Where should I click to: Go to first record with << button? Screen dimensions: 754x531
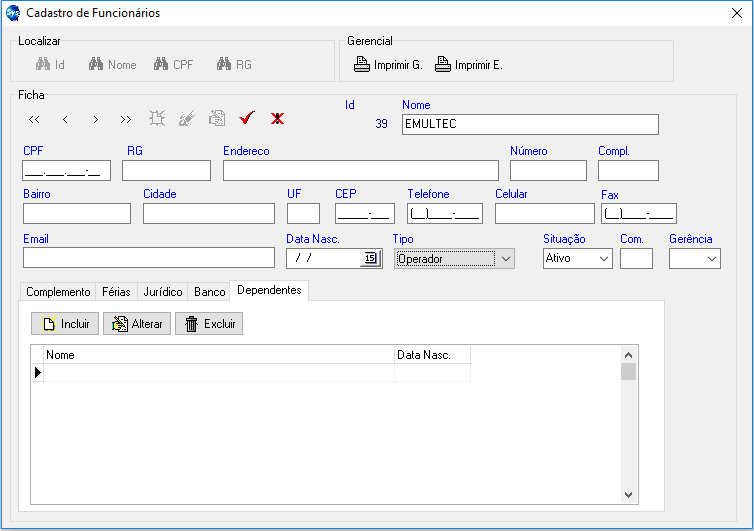35,119
